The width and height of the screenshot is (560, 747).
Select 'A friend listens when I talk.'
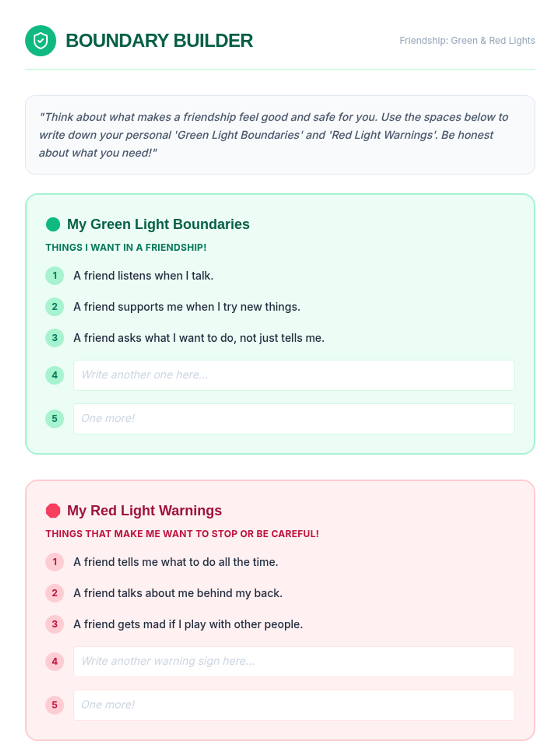click(x=143, y=275)
